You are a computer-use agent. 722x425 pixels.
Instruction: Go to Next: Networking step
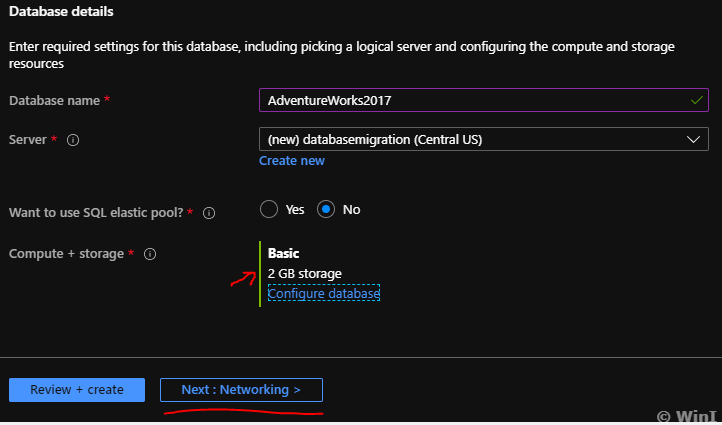click(x=241, y=390)
